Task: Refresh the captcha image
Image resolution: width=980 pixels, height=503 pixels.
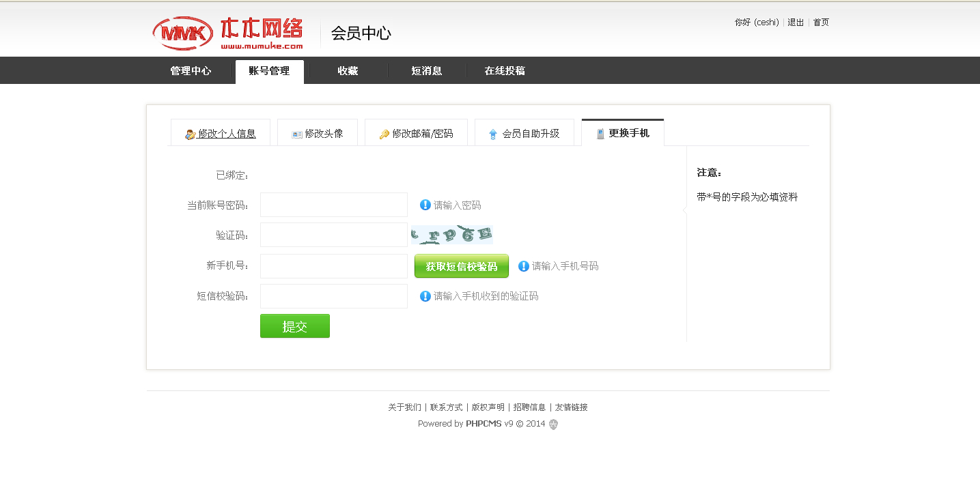Action: click(451, 235)
